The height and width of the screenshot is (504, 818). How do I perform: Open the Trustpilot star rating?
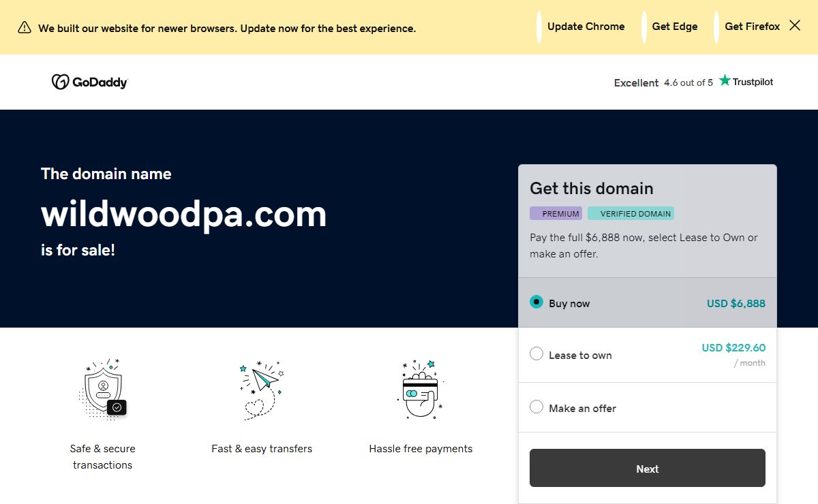coord(746,81)
